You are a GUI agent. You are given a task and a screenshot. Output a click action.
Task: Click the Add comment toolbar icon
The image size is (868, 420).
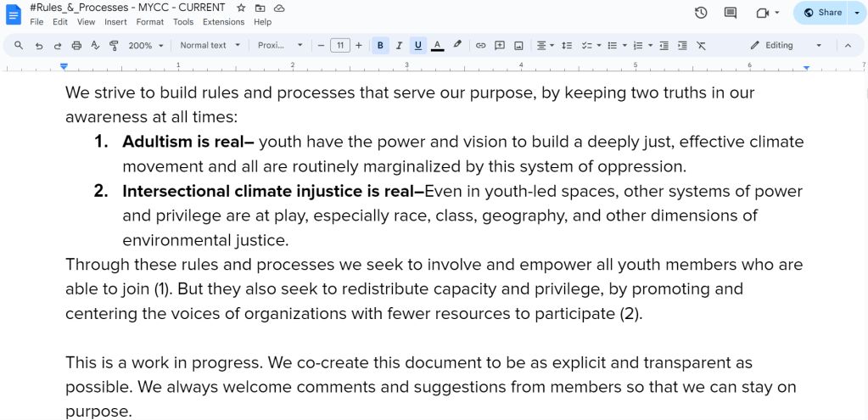coord(500,46)
